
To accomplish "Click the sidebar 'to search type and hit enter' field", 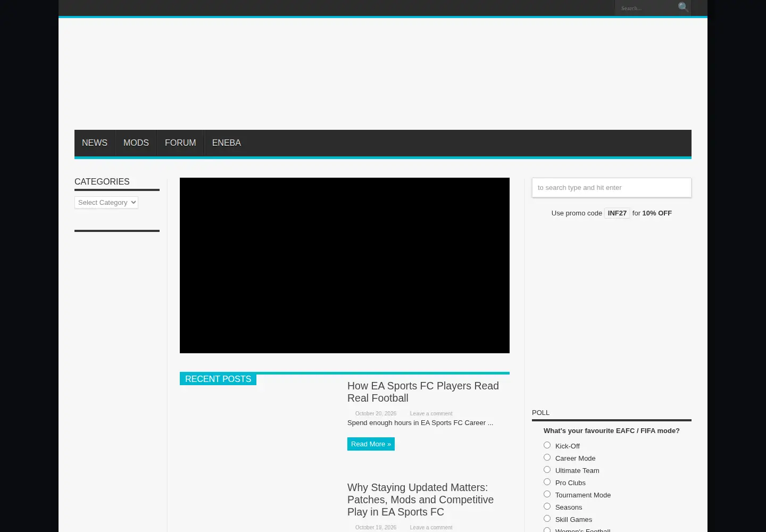I will click(x=612, y=187).
